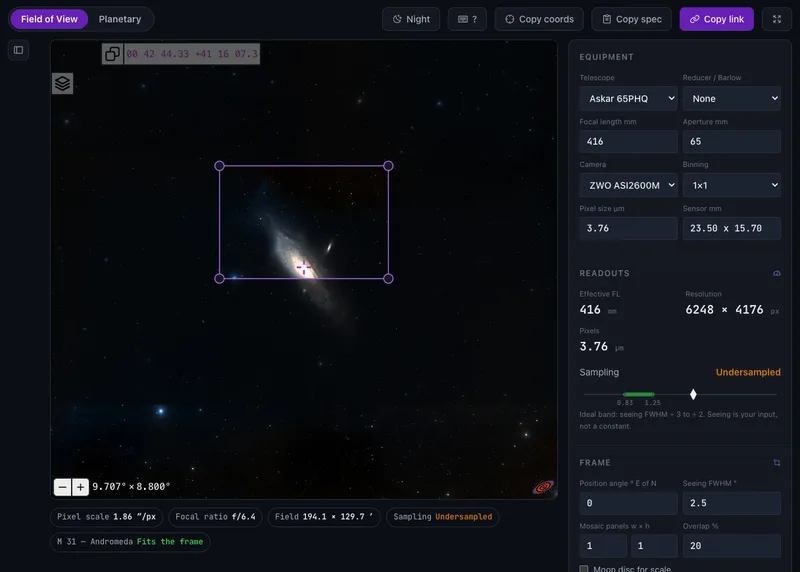Toggle Night mode
Screen dimensions: 800x572
point(411,19)
